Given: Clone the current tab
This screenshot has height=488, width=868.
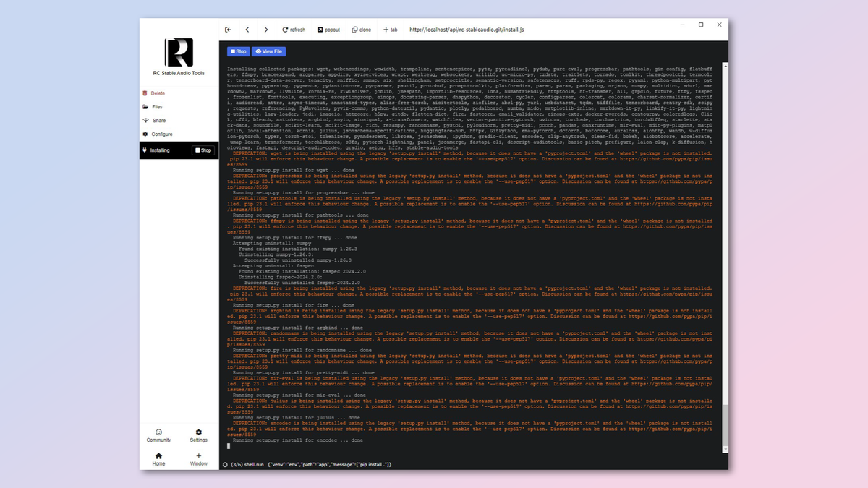Looking at the screenshot, I should (x=361, y=30).
